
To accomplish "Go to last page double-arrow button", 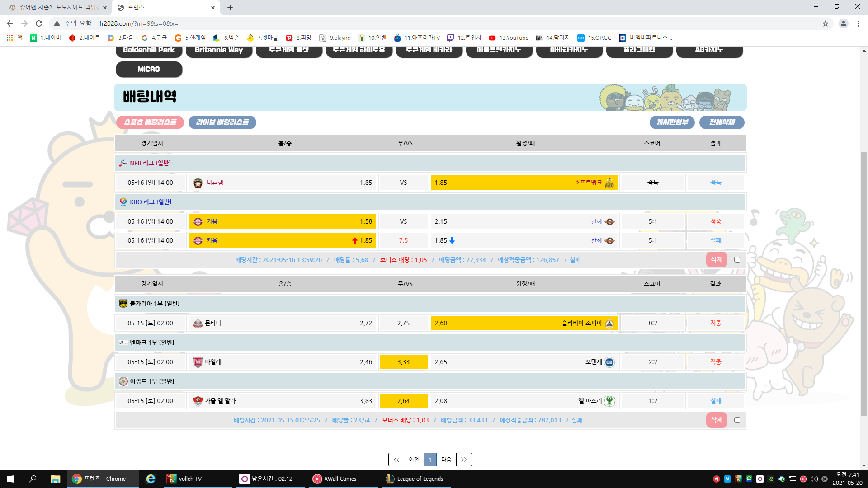I will click(464, 460).
